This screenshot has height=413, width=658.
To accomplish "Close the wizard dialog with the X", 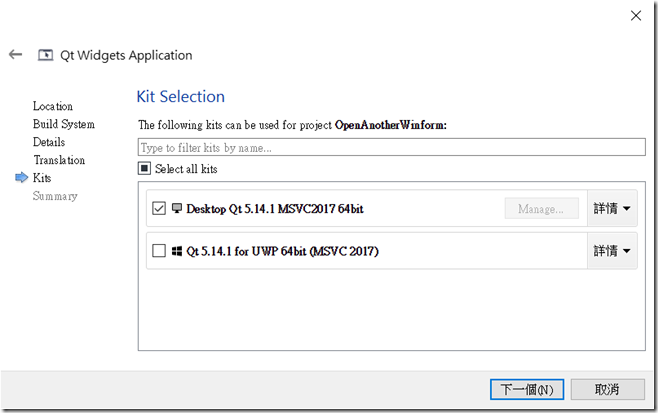I will point(636,16).
